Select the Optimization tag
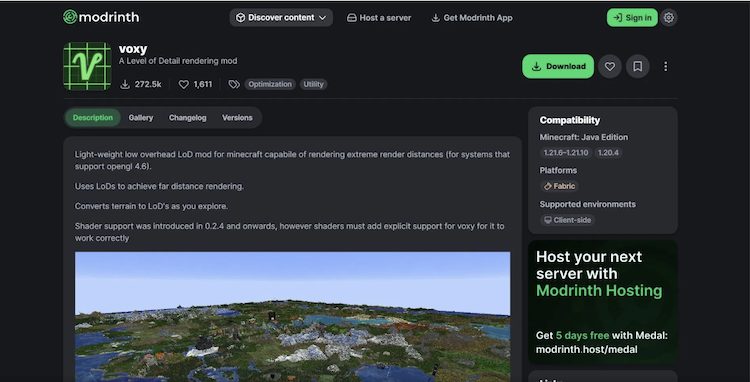Viewport: 750px width, 382px height. point(270,85)
